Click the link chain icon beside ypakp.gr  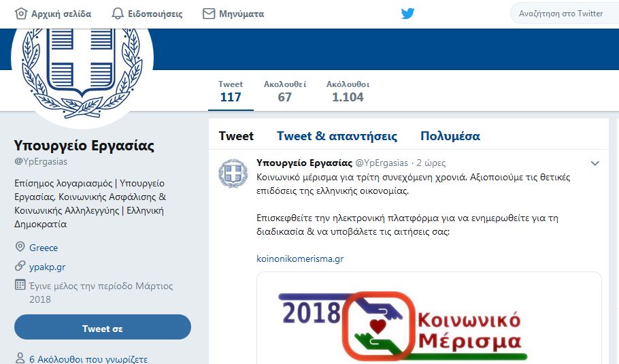[20, 266]
